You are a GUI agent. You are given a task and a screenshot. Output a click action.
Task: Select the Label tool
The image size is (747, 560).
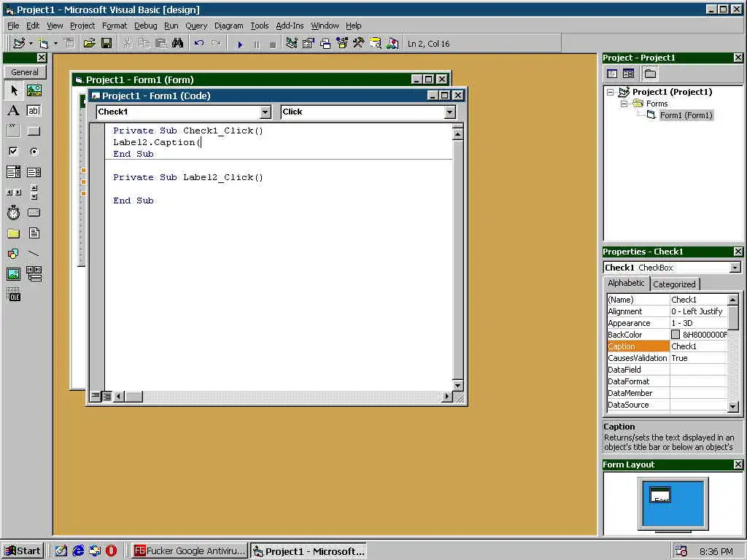coord(14,111)
